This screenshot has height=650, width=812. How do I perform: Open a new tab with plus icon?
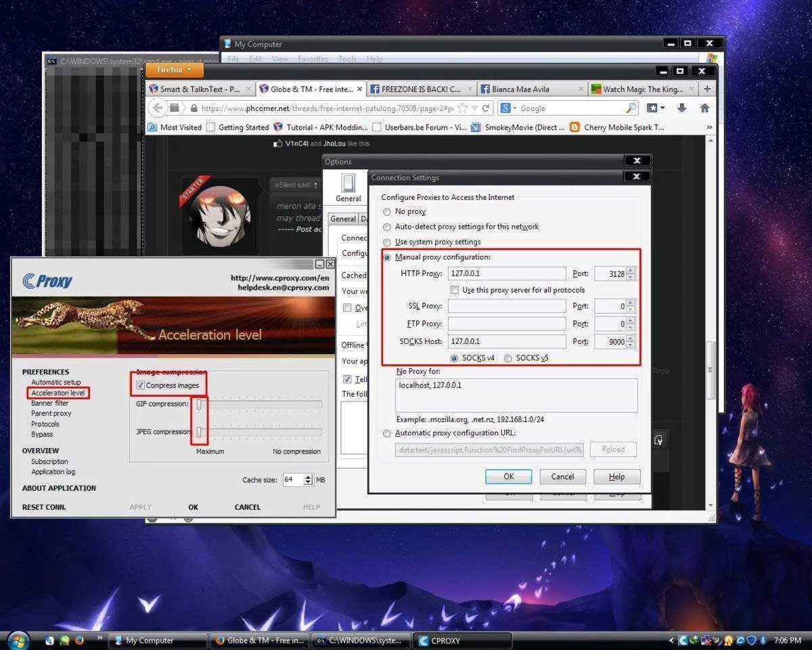click(707, 89)
